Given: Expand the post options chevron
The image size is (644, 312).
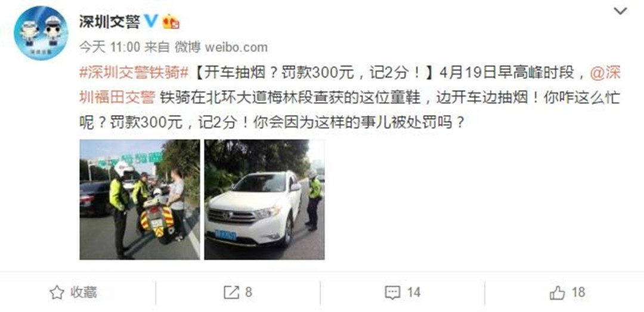Looking at the screenshot, I should (620, 11).
